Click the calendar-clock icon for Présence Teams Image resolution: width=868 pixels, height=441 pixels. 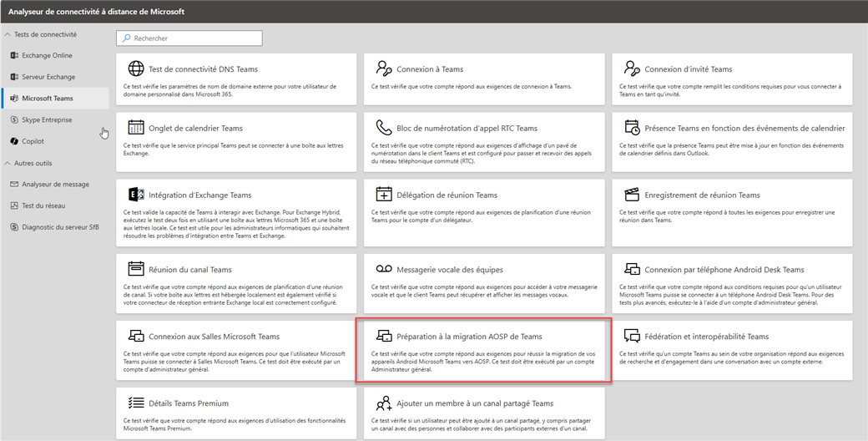[x=632, y=128]
